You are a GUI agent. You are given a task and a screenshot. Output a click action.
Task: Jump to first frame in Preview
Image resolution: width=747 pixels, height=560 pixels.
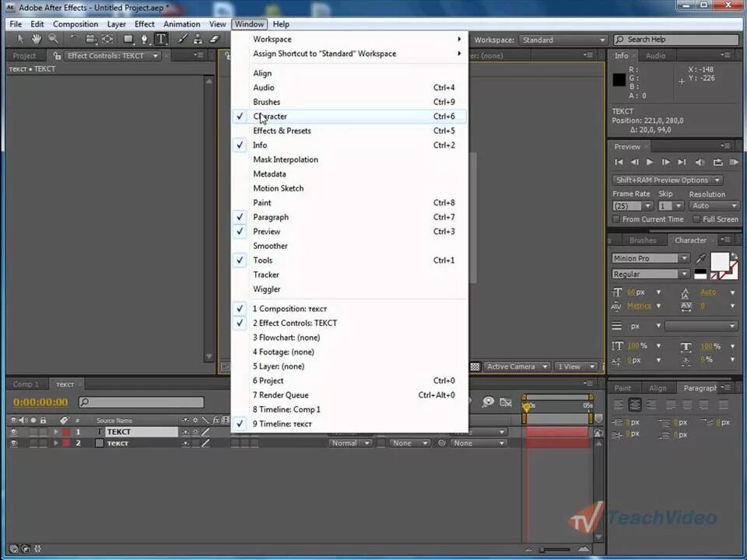click(x=619, y=163)
